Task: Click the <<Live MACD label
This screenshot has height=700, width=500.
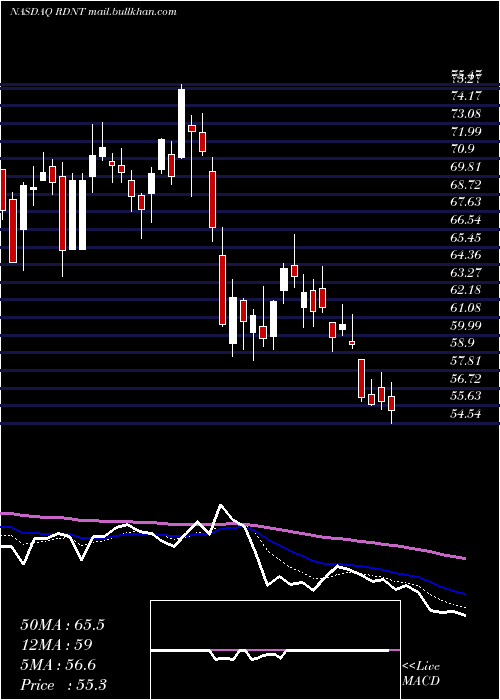Action: 421,673
